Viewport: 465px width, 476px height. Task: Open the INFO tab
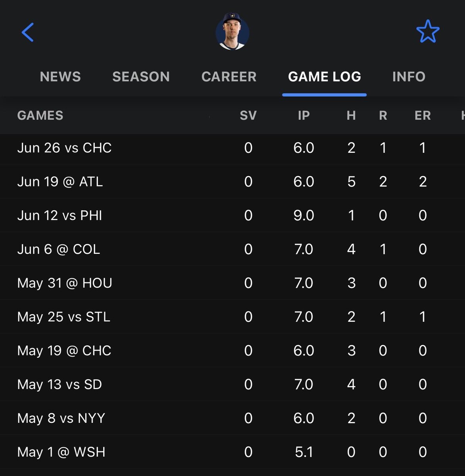pos(409,77)
